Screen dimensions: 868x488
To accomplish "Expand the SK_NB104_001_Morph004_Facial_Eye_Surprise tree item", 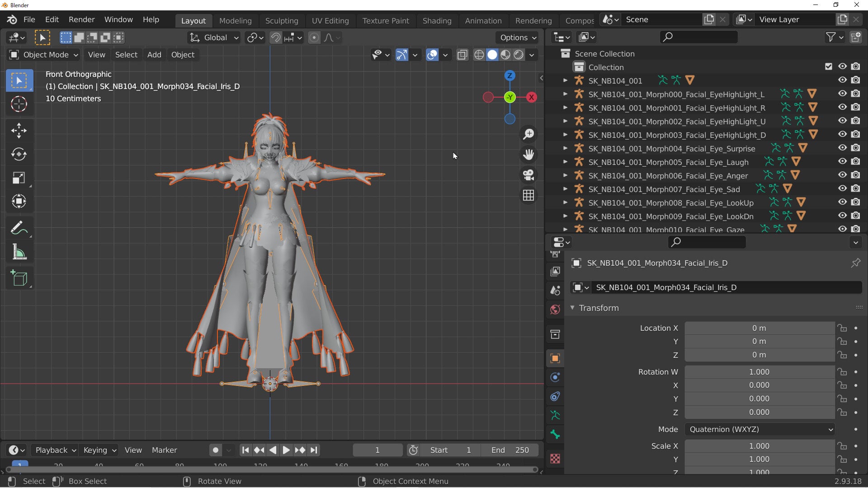I will coord(565,148).
